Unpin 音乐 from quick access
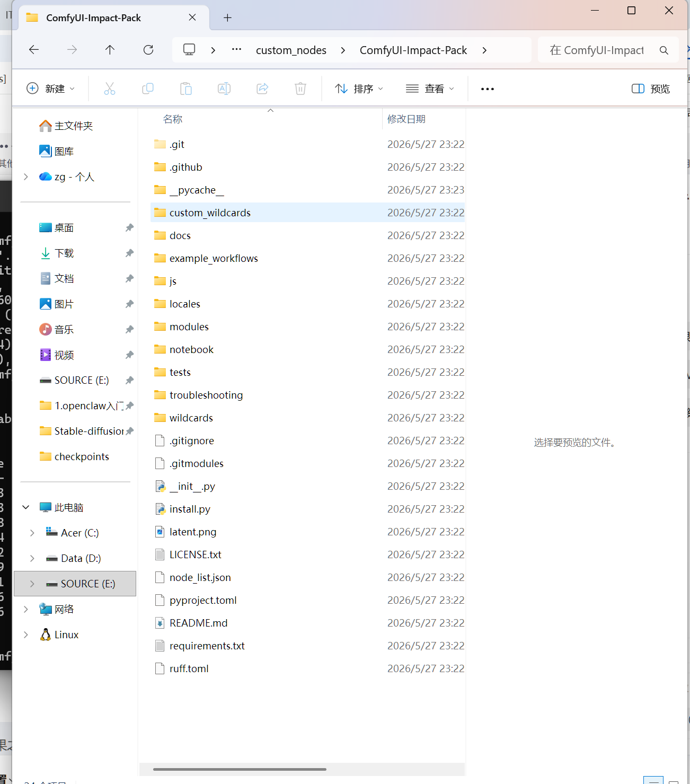The height and width of the screenshot is (784, 690). point(129,330)
